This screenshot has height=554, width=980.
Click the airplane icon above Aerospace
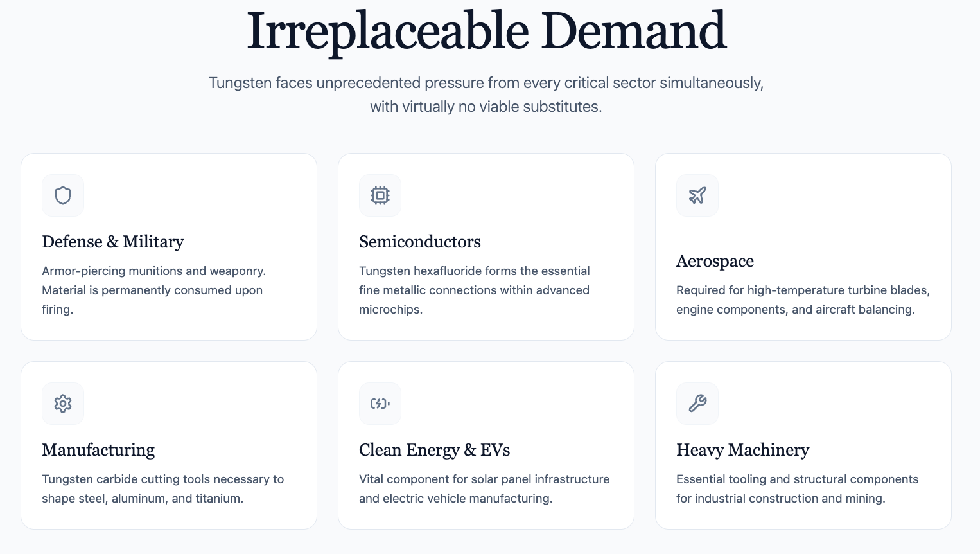pos(697,195)
